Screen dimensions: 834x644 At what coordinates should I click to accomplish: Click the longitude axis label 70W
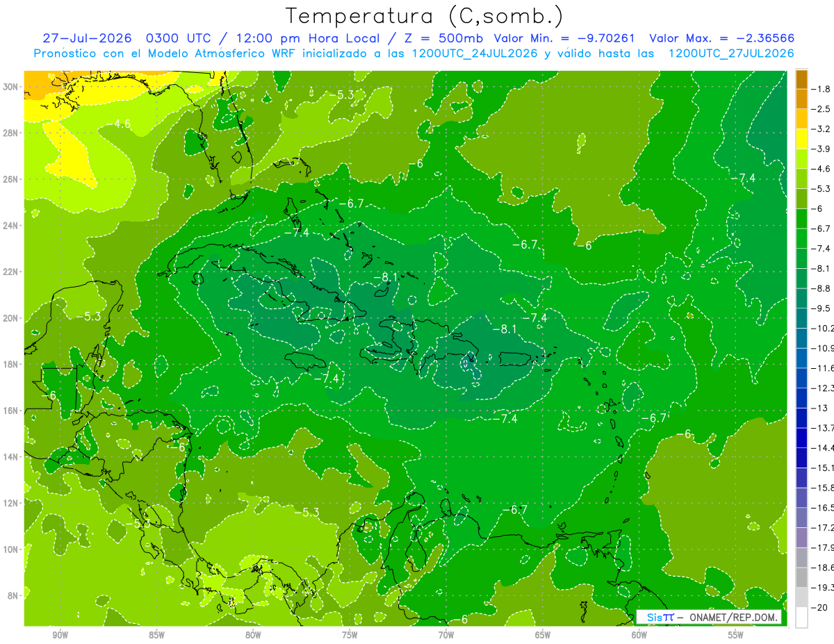pyautogui.click(x=446, y=636)
